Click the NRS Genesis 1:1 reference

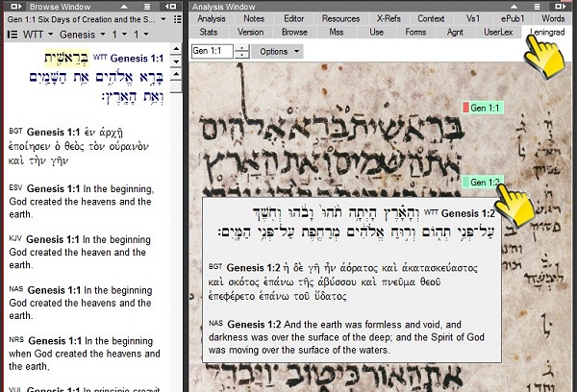pyautogui.click(x=55, y=341)
